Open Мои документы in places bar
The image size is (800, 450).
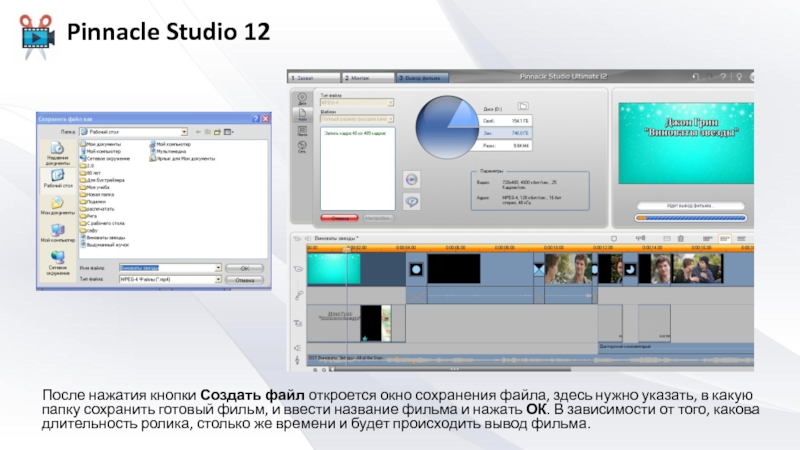tap(57, 206)
